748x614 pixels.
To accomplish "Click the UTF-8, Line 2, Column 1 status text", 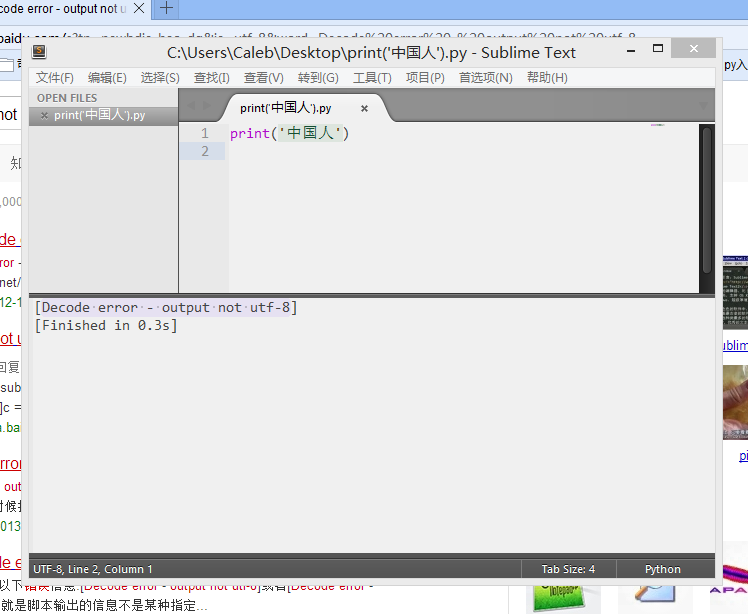I will coord(93,569).
